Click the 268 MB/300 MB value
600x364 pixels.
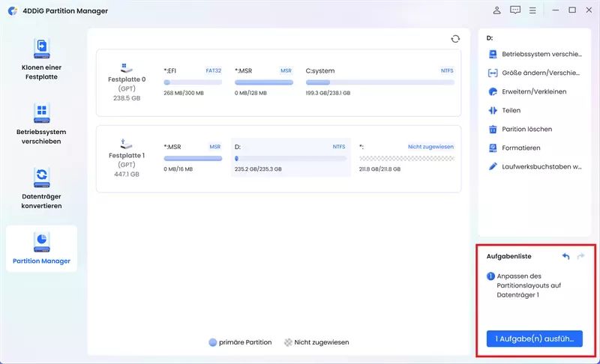point(184,93)
